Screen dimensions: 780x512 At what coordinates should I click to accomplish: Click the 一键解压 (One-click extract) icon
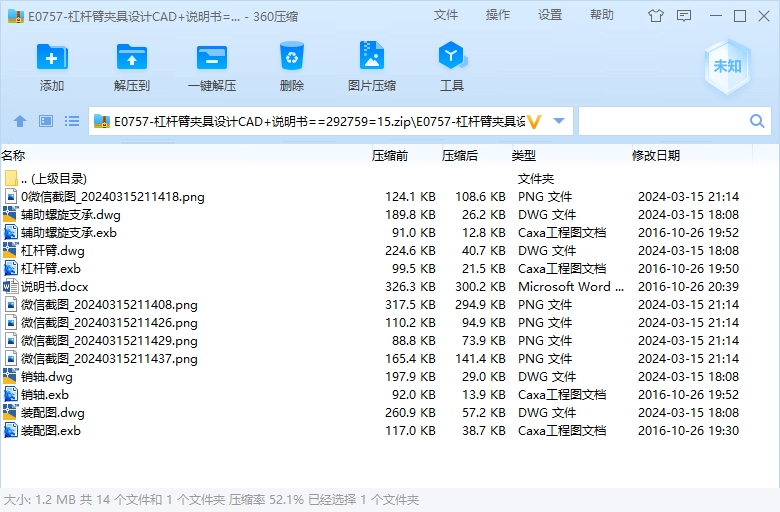211,57
